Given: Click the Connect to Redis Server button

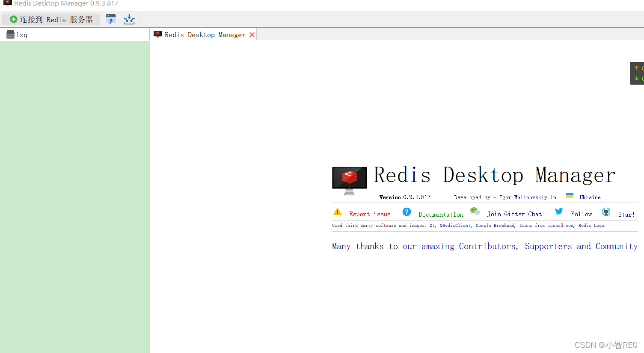Looking at the screenshot, I should tap(51, 20).
